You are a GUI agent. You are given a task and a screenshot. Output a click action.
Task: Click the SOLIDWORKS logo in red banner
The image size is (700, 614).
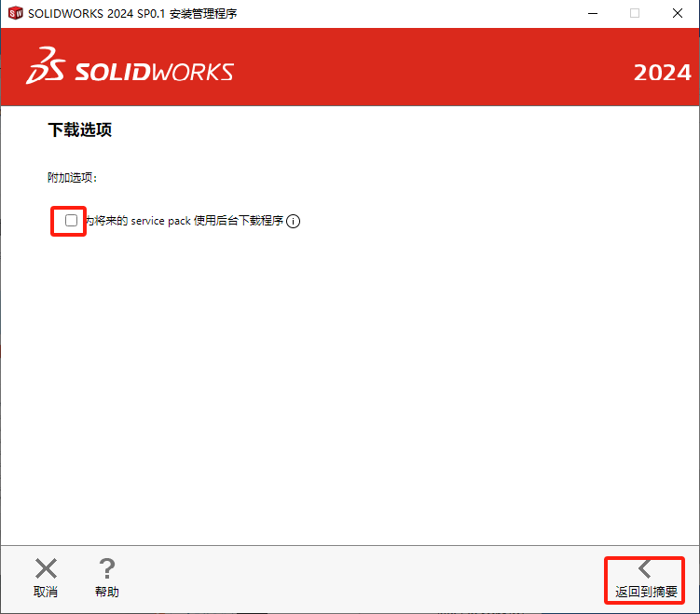coord(130,66)
